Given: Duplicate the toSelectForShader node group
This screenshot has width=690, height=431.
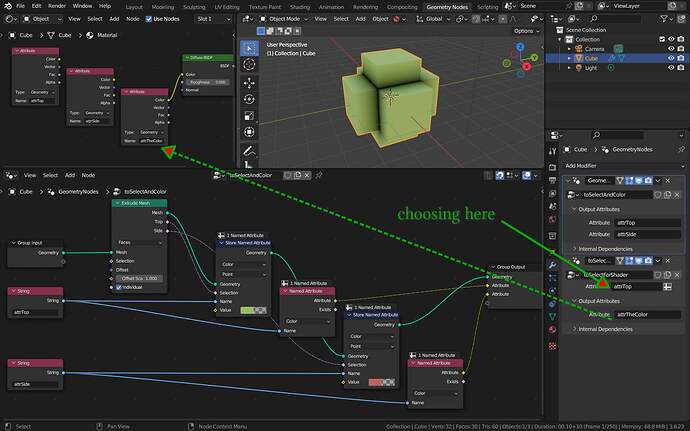Looking at the screenshot, I should (668, 275).
